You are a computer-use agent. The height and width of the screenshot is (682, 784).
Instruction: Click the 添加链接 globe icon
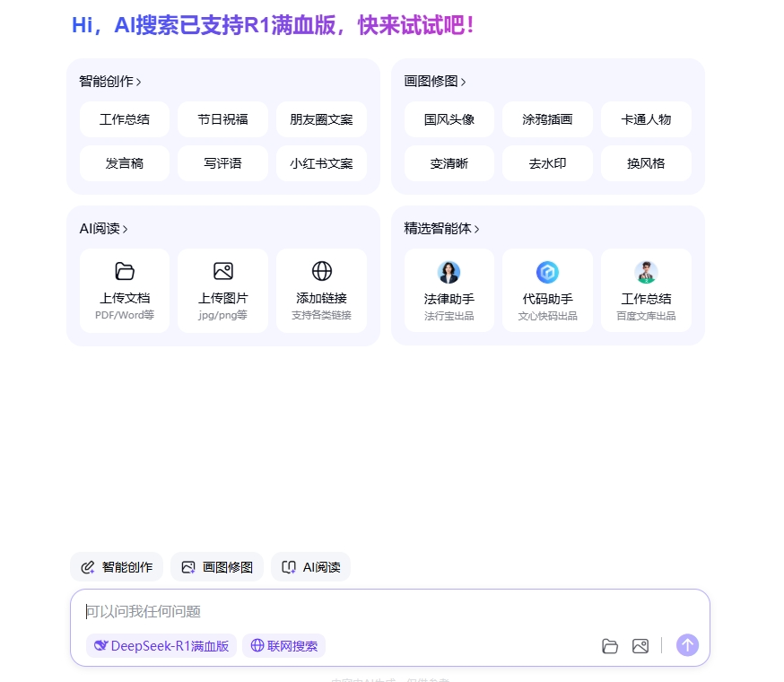tap(321, 272)
